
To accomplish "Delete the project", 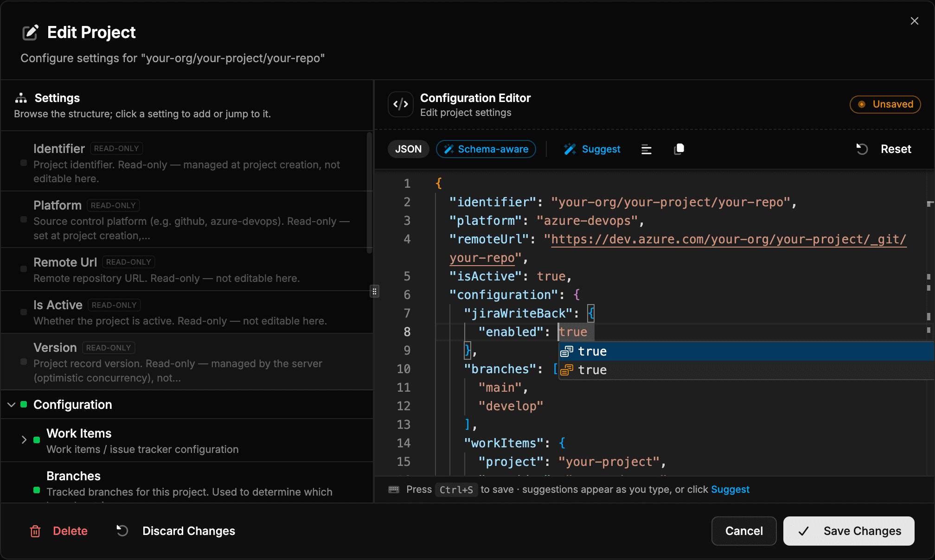I will click(59, 531).
